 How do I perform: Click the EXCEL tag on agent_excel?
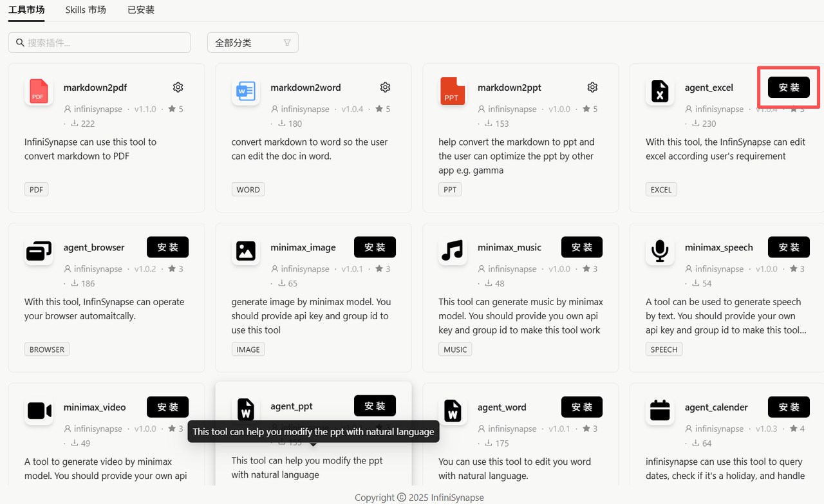[661, 190]
